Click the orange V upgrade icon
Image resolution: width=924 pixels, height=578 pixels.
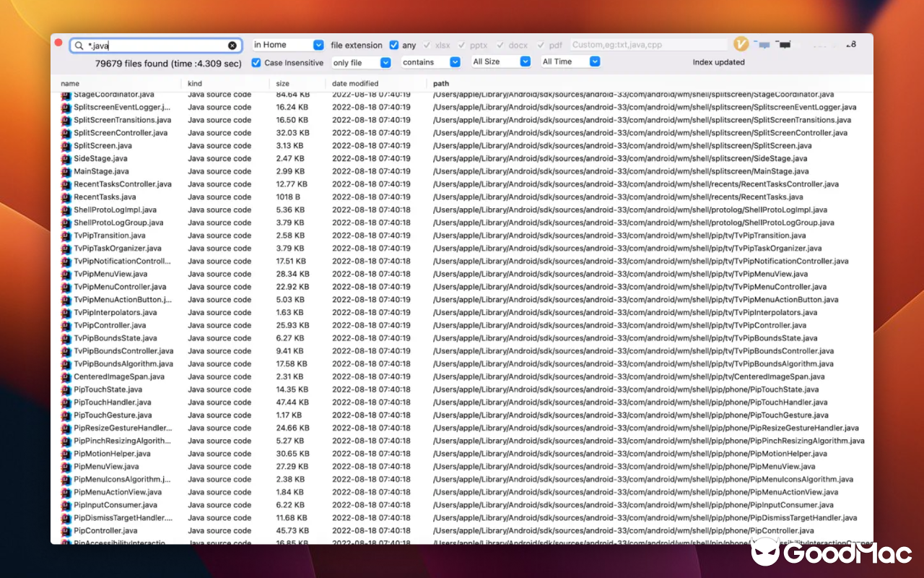click(x=741, y=44)
